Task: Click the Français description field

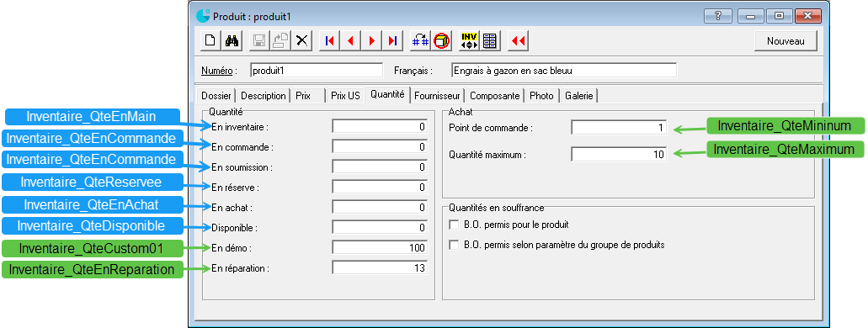Action: [x=564, y=71]
